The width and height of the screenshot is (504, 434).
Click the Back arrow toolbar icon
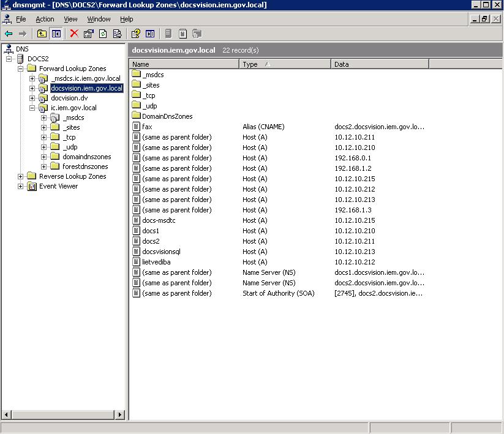9,34
